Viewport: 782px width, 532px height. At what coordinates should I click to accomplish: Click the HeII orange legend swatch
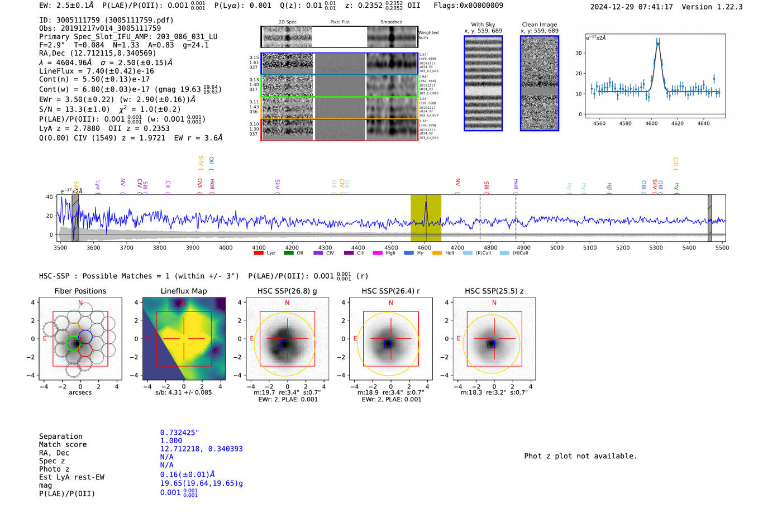pos(437,253)
